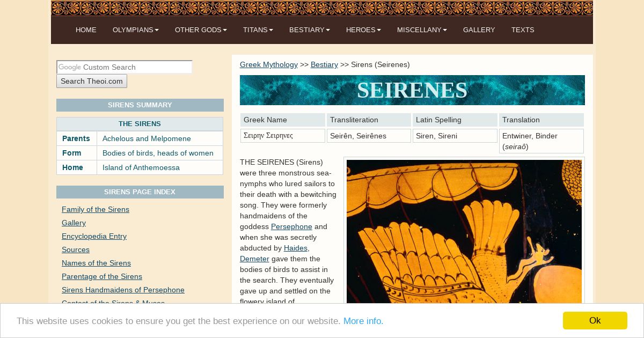Expand the BESTIARY dropdown menu
Viewport: 644px width, 338px height.
click(x=310, y=30)
